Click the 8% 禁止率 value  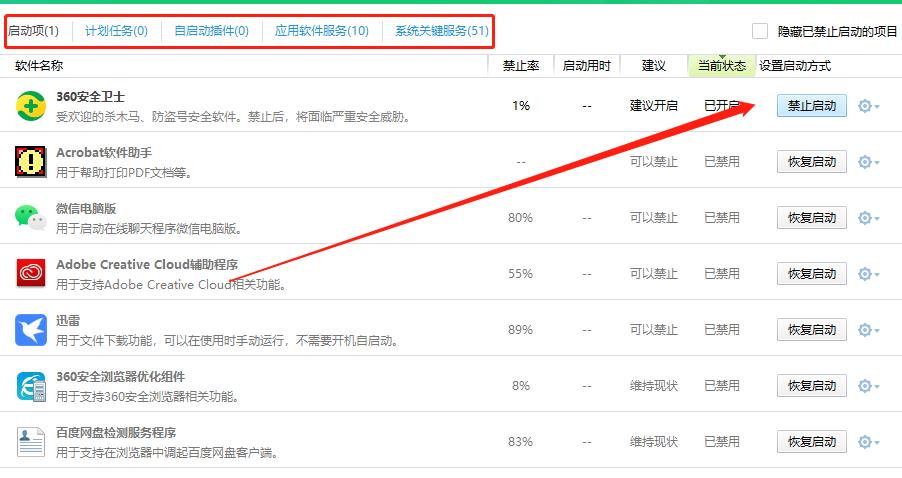click(x=521, y=386)
